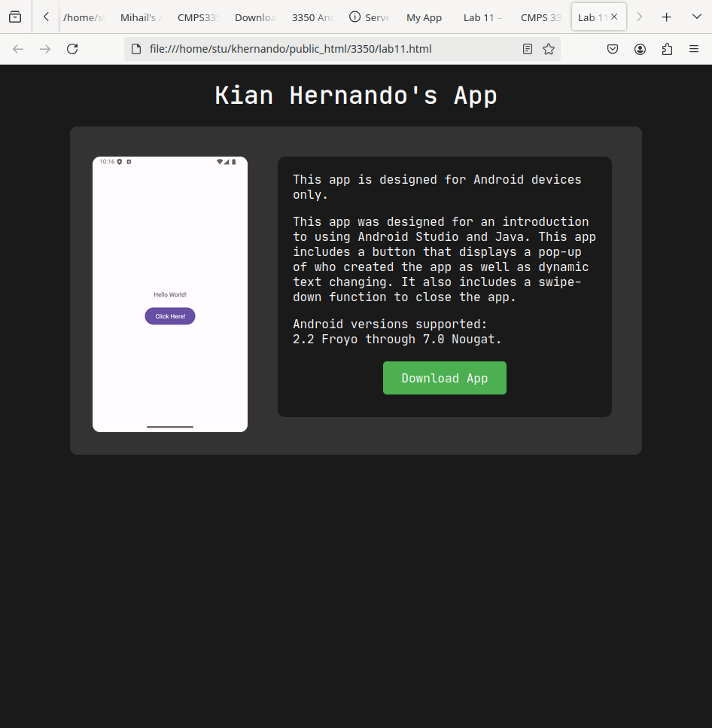Viewport: 712px width, 728px height.
Task: Click the green Download App button
Action: 444,378
